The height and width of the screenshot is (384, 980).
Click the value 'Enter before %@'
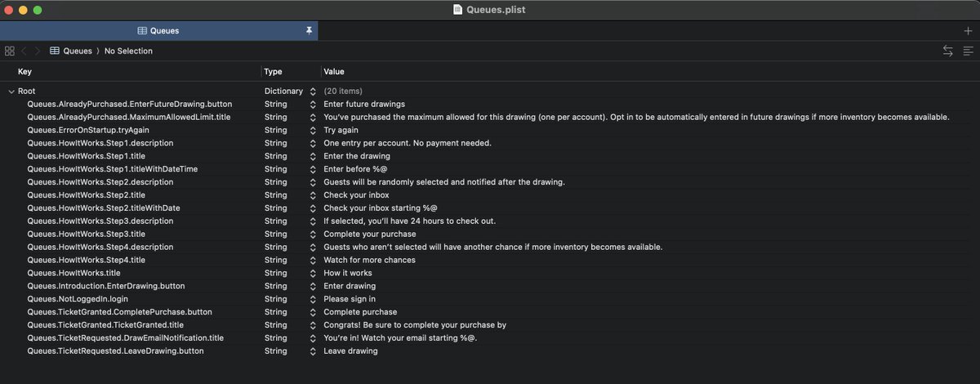(356, 169)
